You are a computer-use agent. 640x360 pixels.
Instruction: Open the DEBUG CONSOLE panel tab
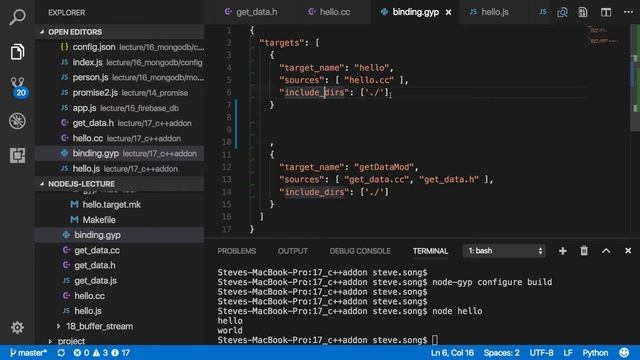[360, 251]
